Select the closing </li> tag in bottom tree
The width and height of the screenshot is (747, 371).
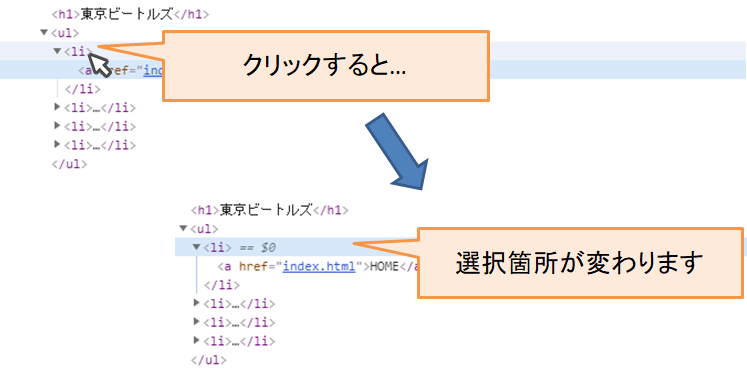tap(222, 285)
